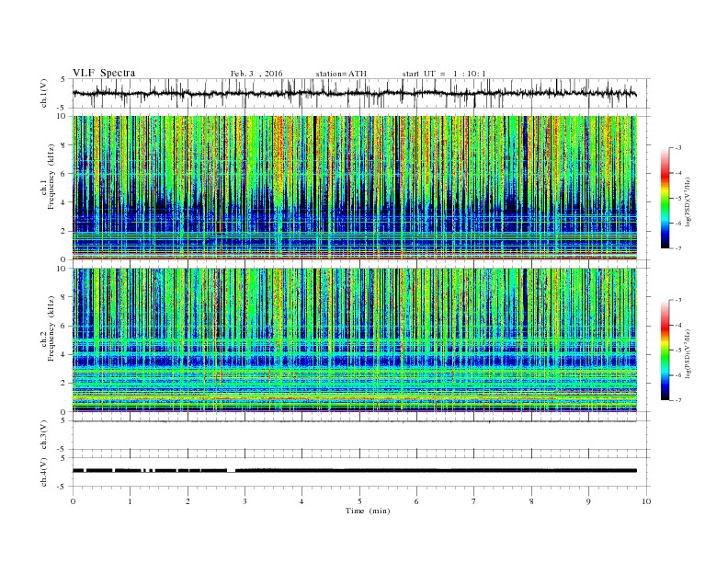Screen dimensions: 728x563
Task: Click the "7" tick on the time axis
Action: point(474,501)
